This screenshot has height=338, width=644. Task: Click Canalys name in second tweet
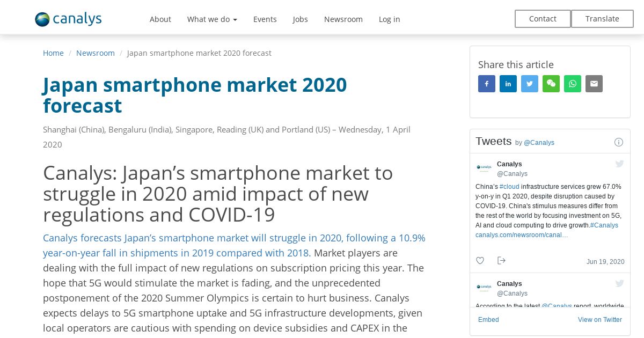point(509,284)
